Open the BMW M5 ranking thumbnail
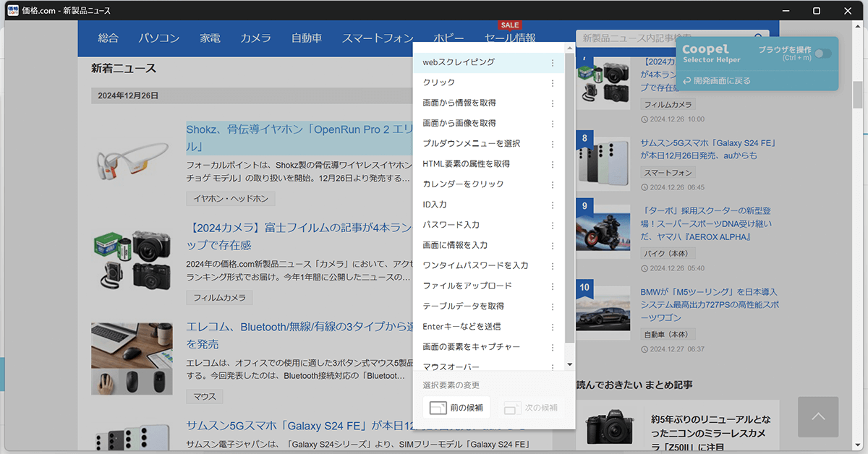This screenshot has width=868, height=454. [x=603, y=313]
